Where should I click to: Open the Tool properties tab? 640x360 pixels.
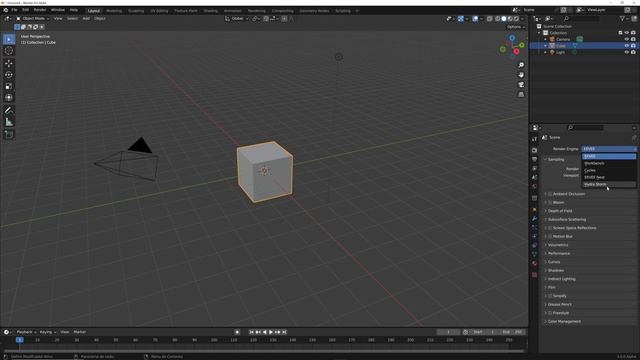534,139
